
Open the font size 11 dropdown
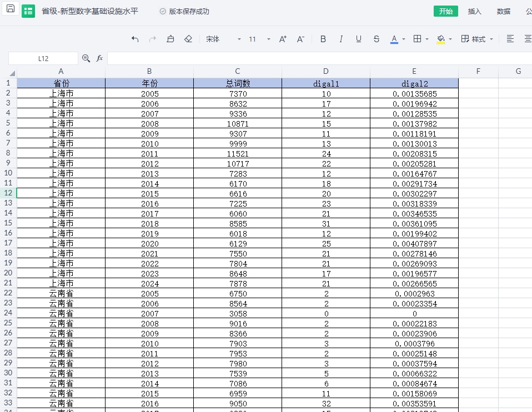pyautogui.click(x=259, y=39)
